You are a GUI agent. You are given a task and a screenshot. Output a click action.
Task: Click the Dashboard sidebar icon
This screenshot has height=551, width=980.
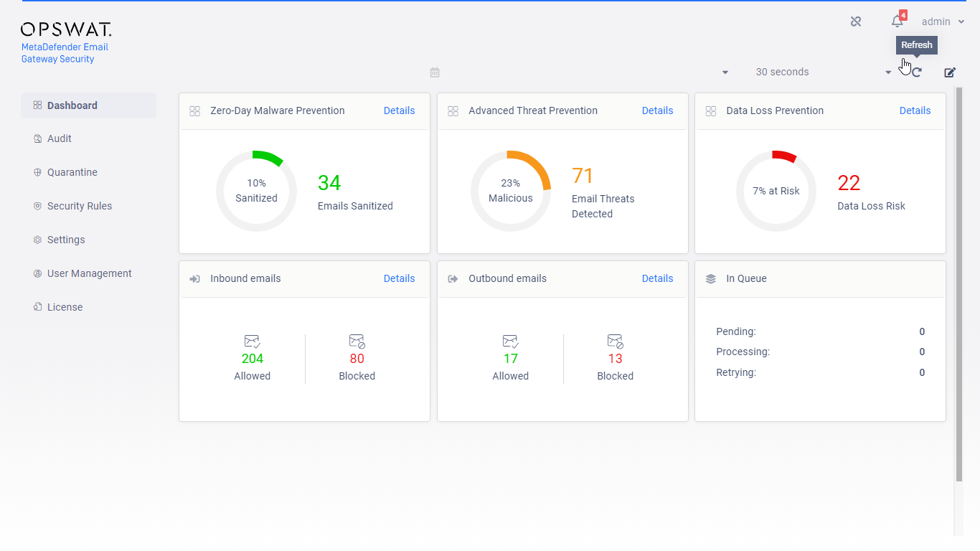(x=37, y=105)
